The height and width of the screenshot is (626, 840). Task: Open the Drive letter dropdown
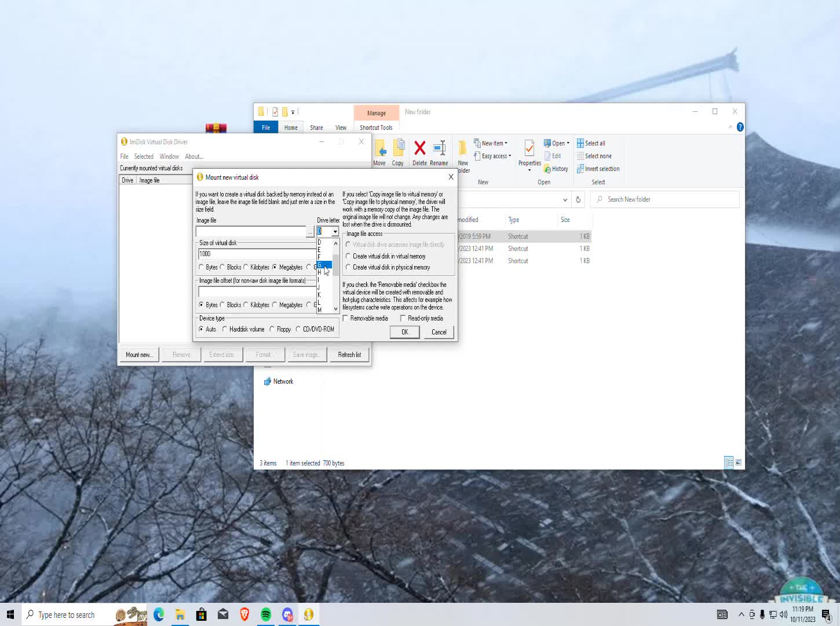pyautogui.click(x=335, y=231)
